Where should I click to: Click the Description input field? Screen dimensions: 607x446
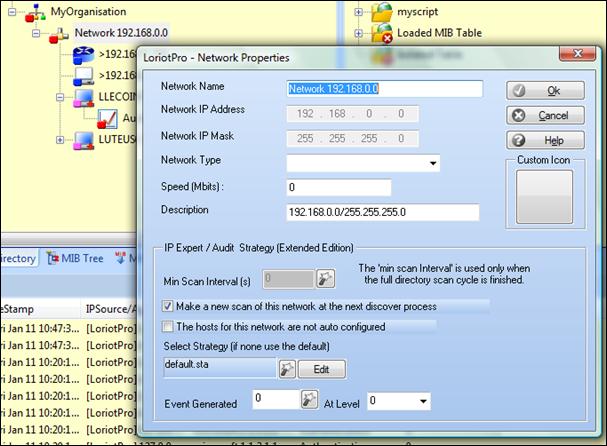point(383,212)
